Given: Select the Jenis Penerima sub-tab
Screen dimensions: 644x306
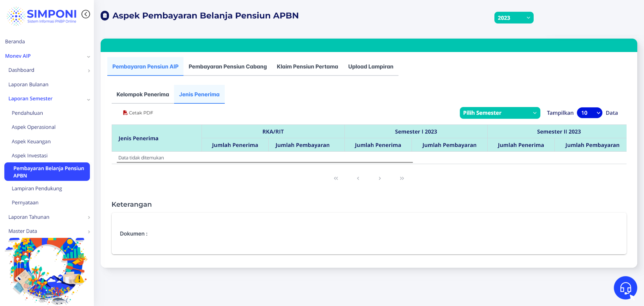Looking at the screenshot, I should pos(199,94).
